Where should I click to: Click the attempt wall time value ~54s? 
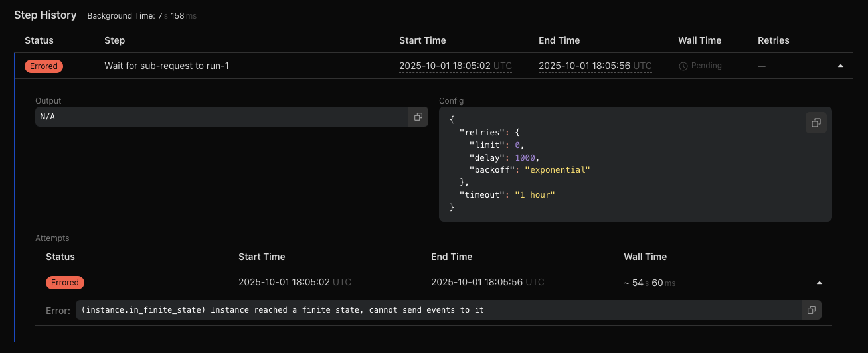(x=650, y=283)
